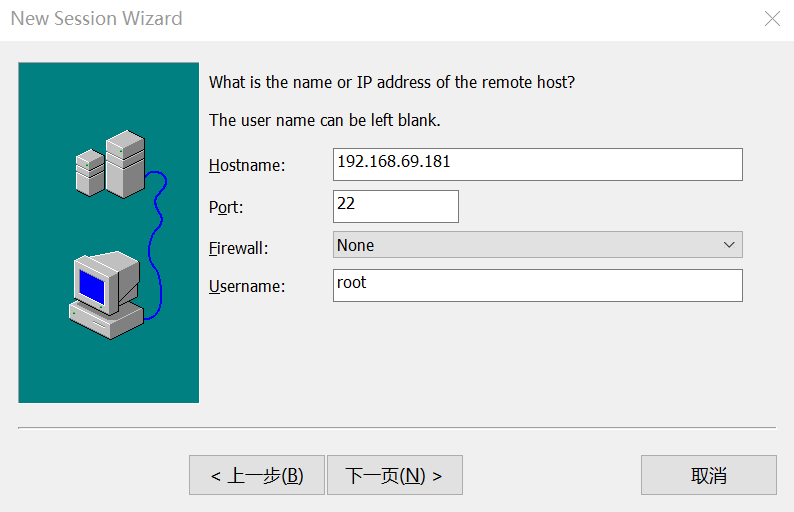Click the New Session Wizard title bar text
The width and height of the screenshot is (794, 512).
(97, 19)
